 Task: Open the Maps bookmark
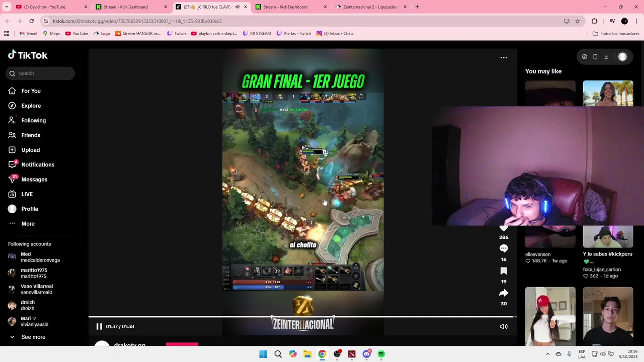point(51,34)
